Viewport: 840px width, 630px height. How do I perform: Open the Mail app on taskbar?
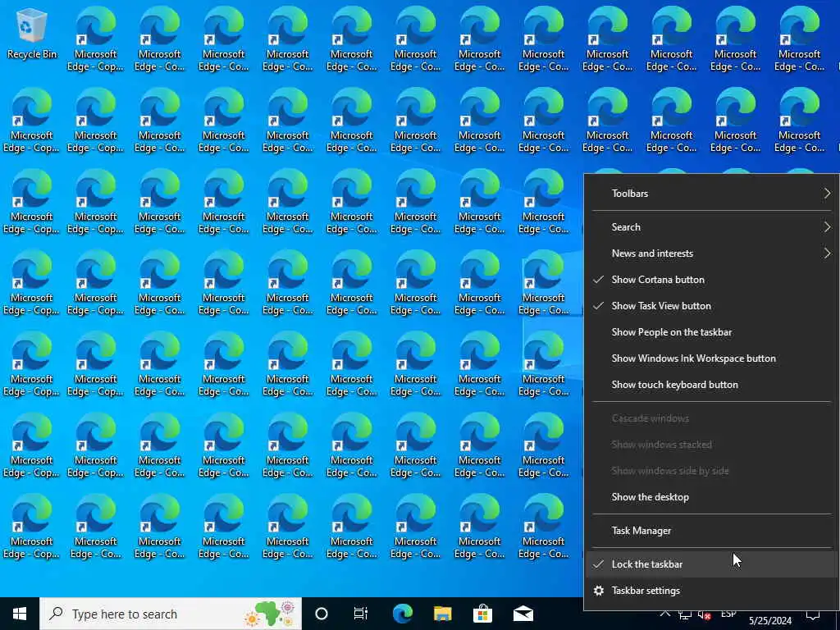pos(523,614)
